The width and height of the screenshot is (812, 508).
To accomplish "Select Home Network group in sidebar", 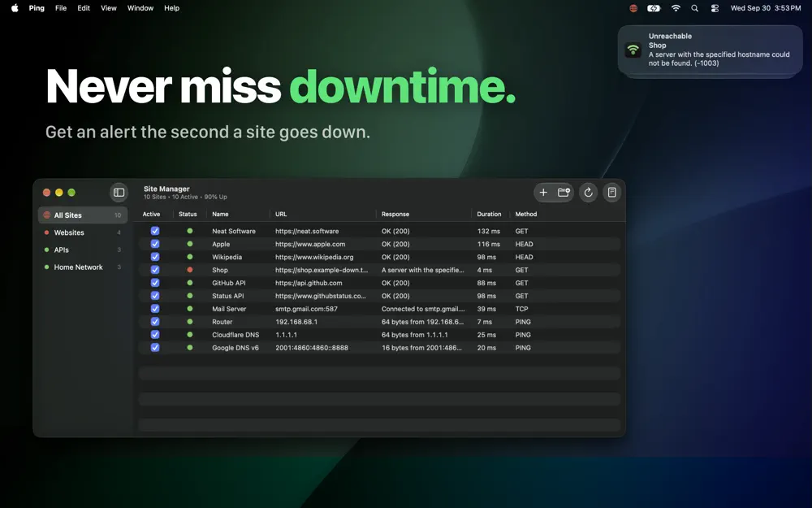I will (x=83, y=267).
